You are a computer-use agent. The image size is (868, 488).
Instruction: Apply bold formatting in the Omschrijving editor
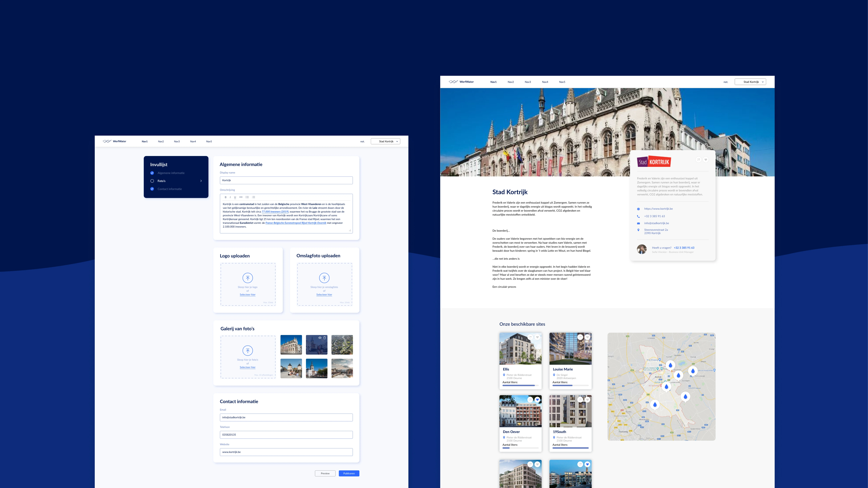tap(225, 197)
